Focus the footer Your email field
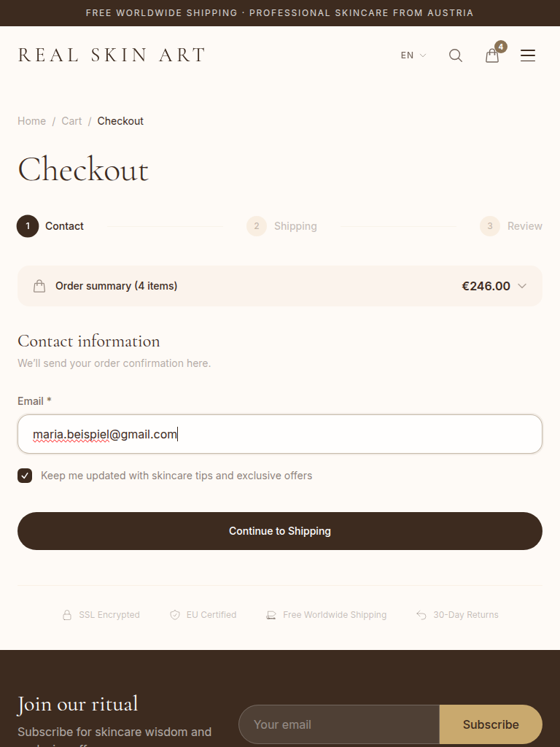 (339, 724)
